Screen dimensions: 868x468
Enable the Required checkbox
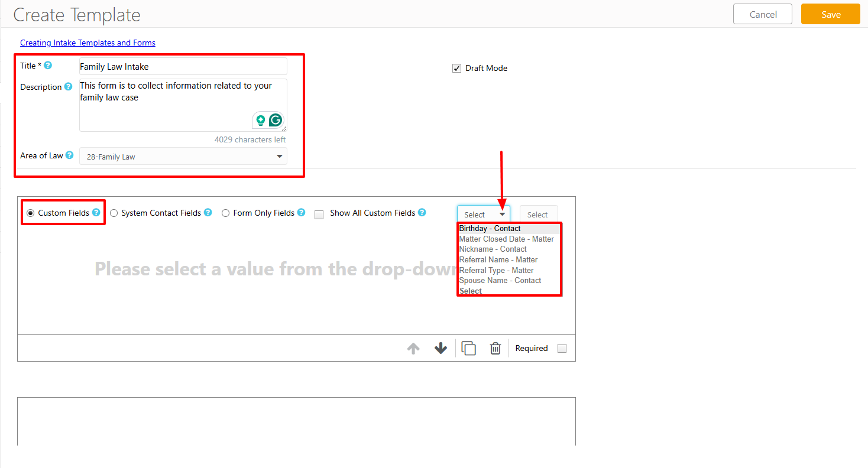(x=561, y=348)
